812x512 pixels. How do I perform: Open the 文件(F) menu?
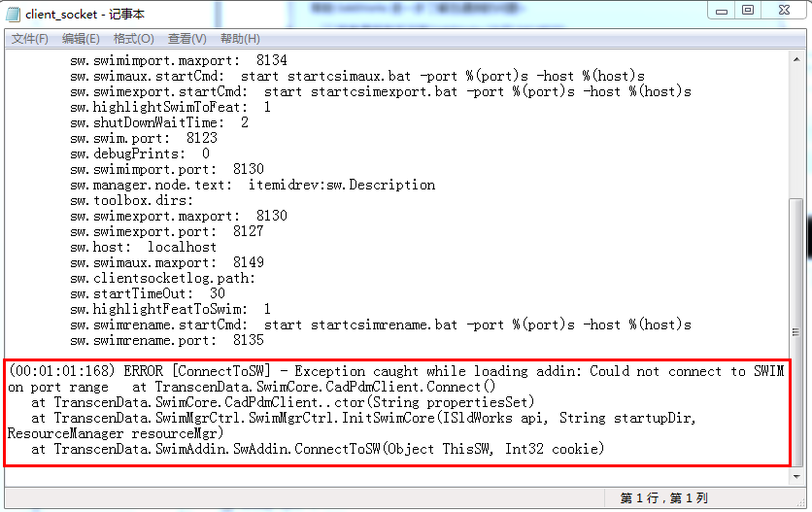click(x=30, y=39)
